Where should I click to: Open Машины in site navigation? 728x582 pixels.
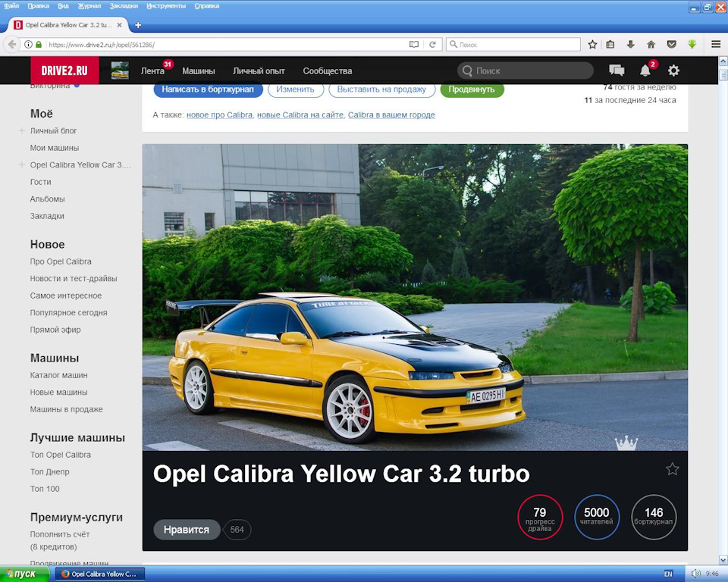click(x=199, y=71)
